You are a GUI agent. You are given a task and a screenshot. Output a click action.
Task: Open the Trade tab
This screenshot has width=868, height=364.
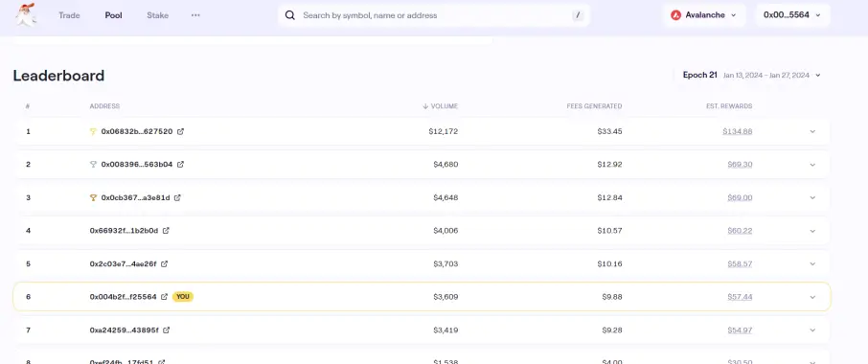pyautogui.click(x=69, y=15)
